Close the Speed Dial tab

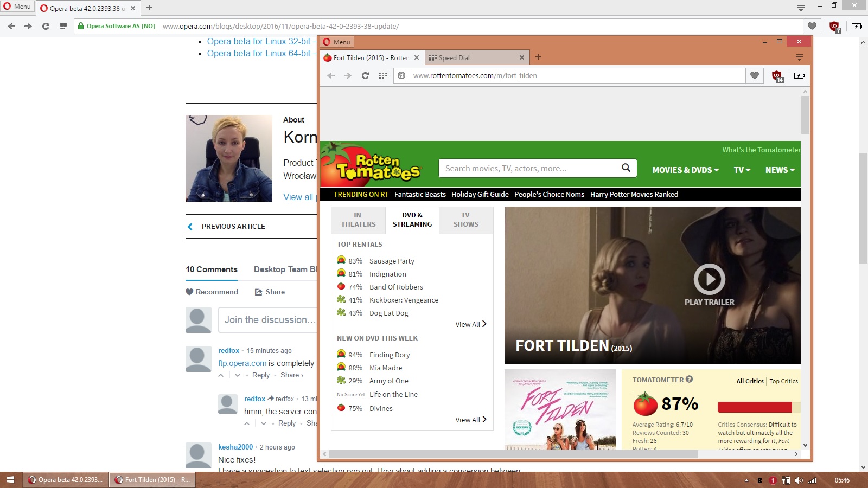point(522,57)
